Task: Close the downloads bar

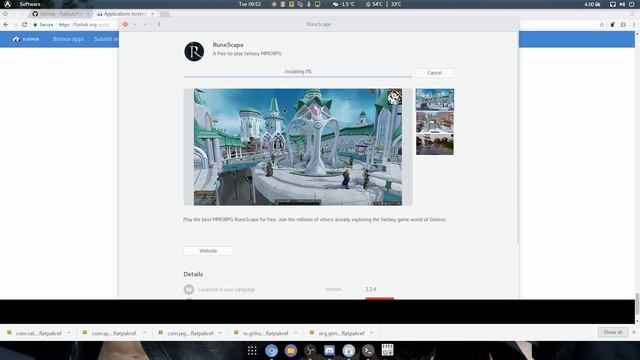Action: [x=634, y=332]
